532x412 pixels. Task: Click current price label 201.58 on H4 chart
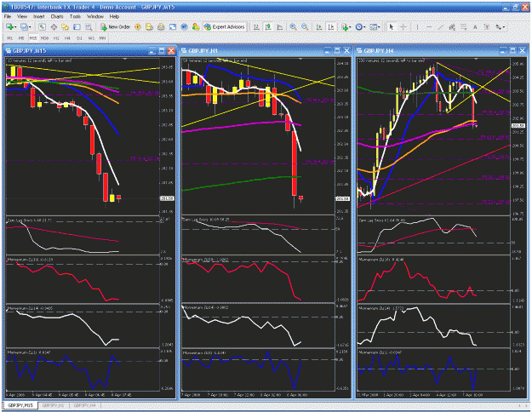tap(518, 126)
